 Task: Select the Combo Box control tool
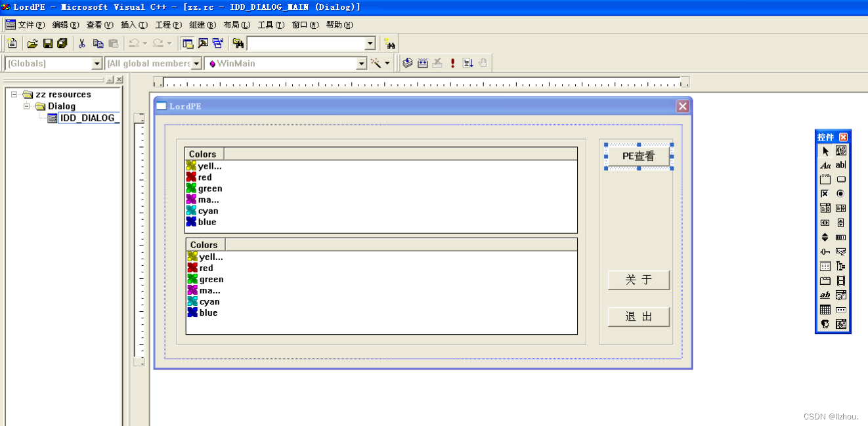(825, 207)
